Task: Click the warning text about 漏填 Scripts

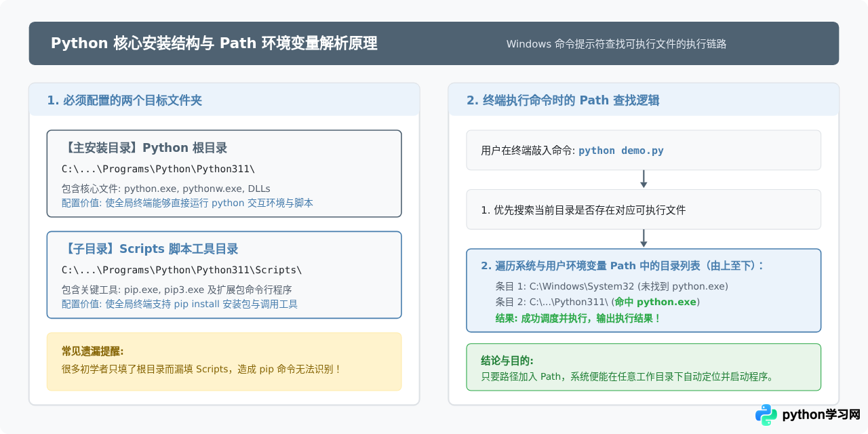Action: pyautogui.click(x=201, y=369)
